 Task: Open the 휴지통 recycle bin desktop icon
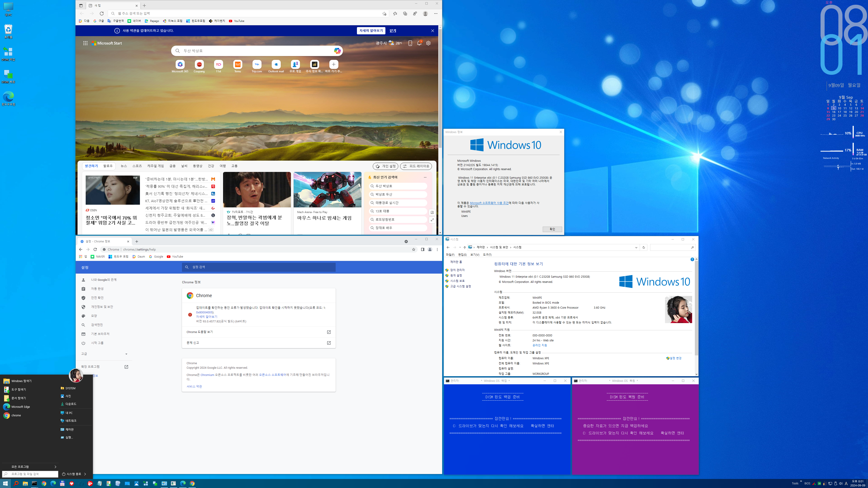[8, 31]
